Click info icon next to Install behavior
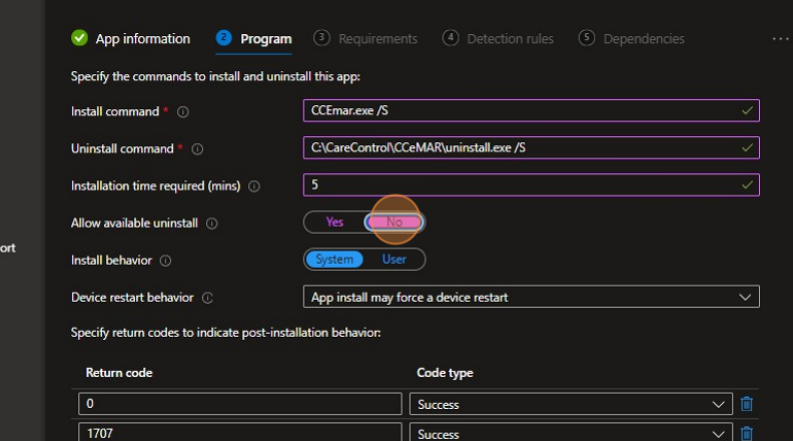The width and height of the screenshot is (793, 441). (165, 260)
